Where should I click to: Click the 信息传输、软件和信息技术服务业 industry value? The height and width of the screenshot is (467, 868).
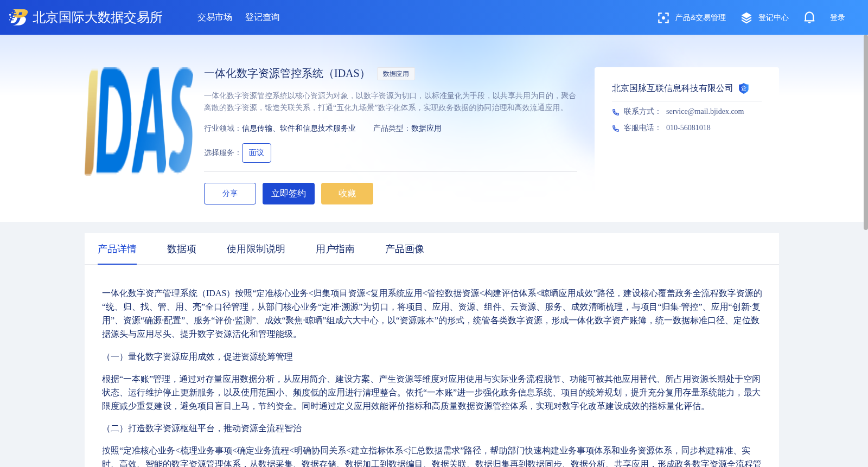(299, 129)
